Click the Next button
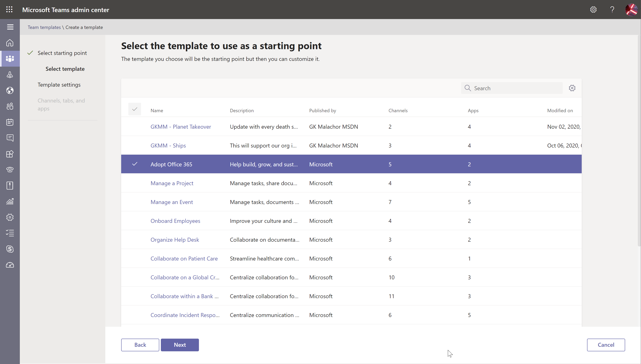Image resolution: width=641 pixels, height=364 pixels. tap(180, 345)
